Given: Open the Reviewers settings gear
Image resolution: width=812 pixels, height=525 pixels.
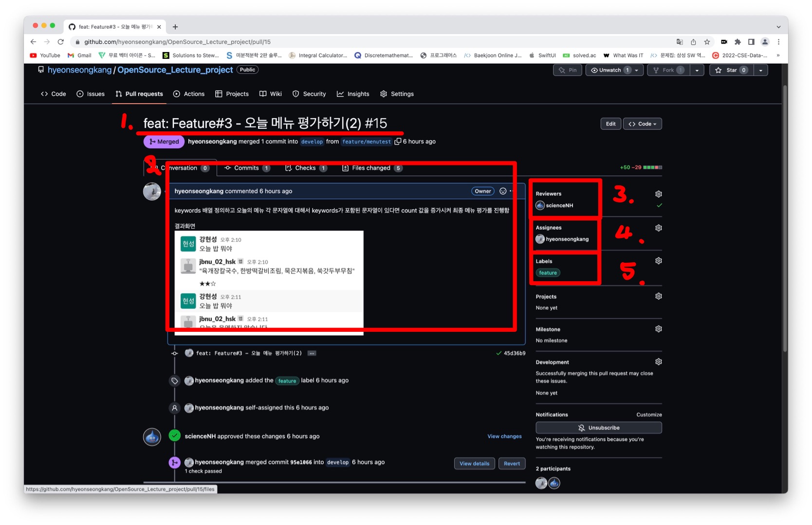Looking at the screenshot, I should tap(658, 194).
